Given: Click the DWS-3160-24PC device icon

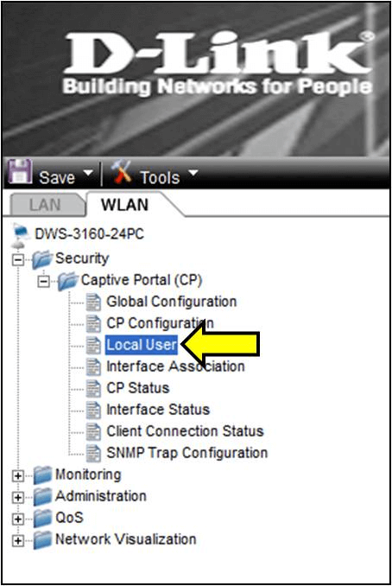Looking at the screenshot, I should click(x=21, y=235).
